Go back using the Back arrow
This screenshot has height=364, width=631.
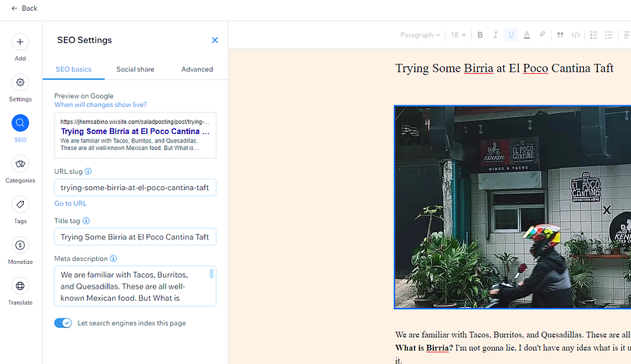pos(24,8)
